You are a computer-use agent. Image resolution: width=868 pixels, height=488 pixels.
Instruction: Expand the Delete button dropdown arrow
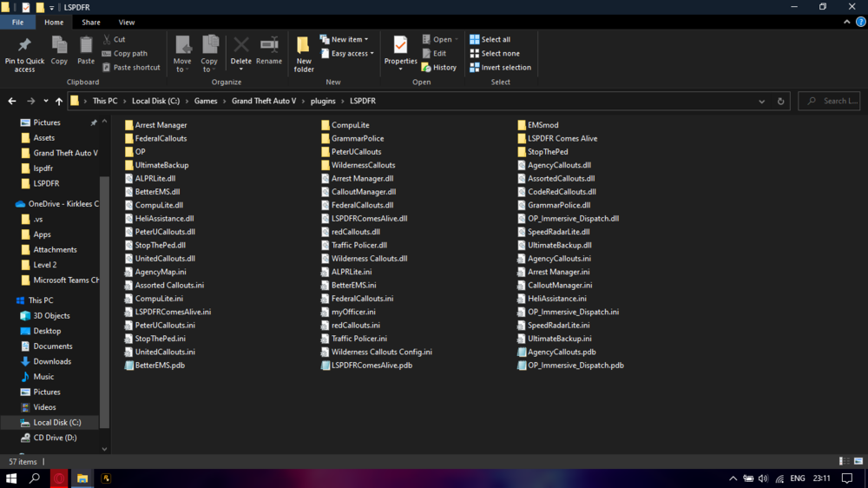pos(240,69)
